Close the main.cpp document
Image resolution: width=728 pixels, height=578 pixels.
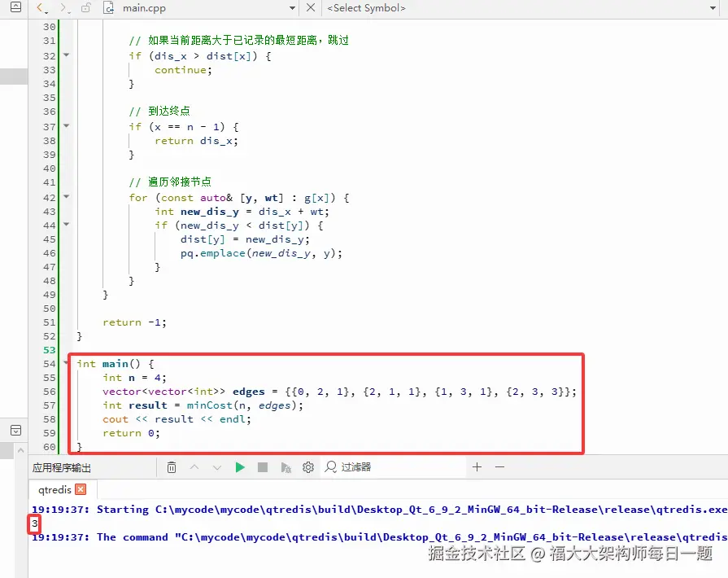[x=311, y=7]
